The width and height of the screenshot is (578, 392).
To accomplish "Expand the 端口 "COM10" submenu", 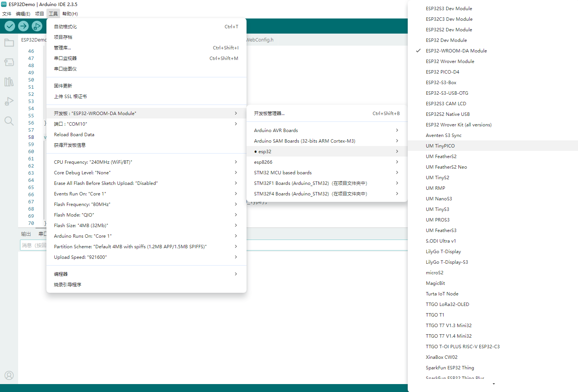I will tap(146, 124).
